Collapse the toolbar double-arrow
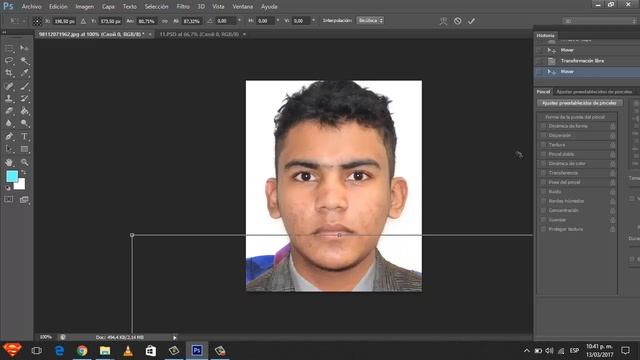Viewport: 640px width, 360px height. 4,32
